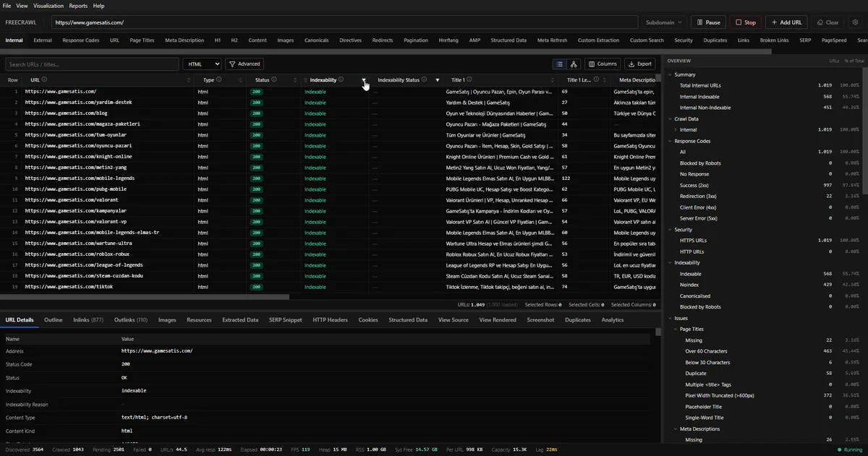Open the crawler settings gear icon

[x=856, y=22]
